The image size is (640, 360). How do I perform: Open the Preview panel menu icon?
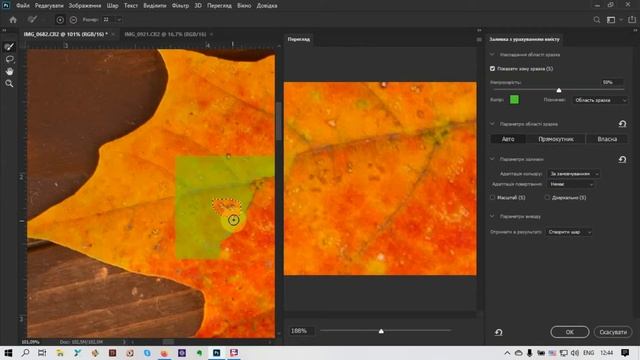(x=479, y=39)
